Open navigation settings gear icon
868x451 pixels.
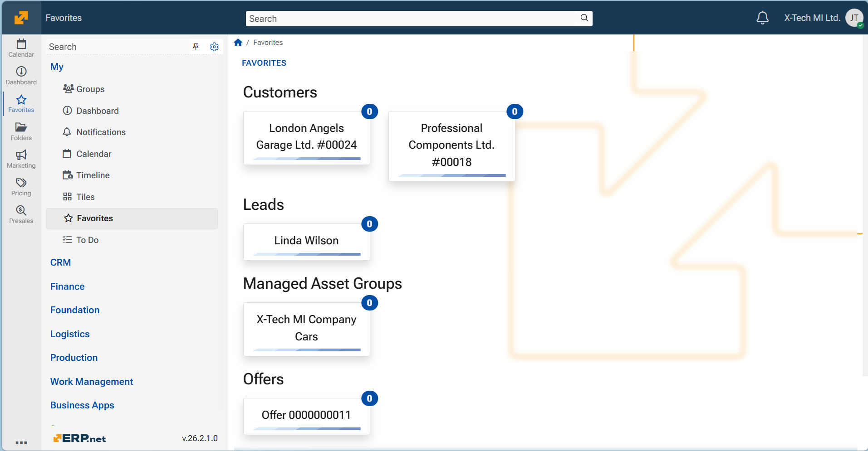[214, 47]
